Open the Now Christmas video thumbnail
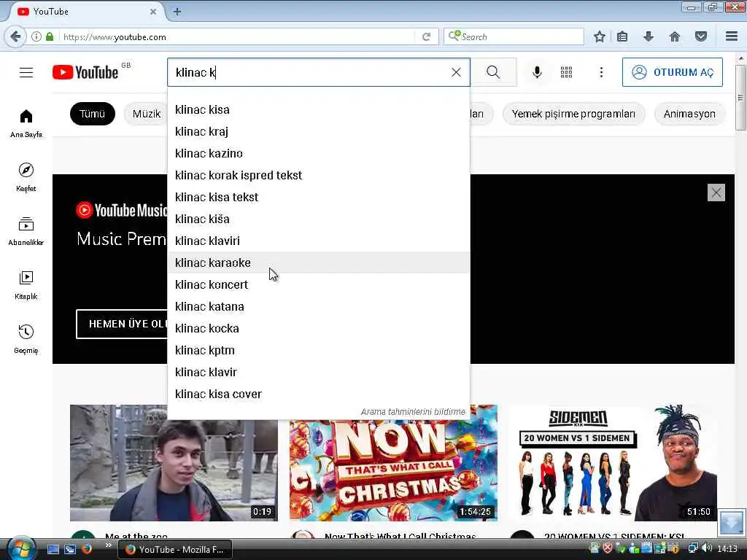Viewport: 747px width, 560px height. click(393, 470)
